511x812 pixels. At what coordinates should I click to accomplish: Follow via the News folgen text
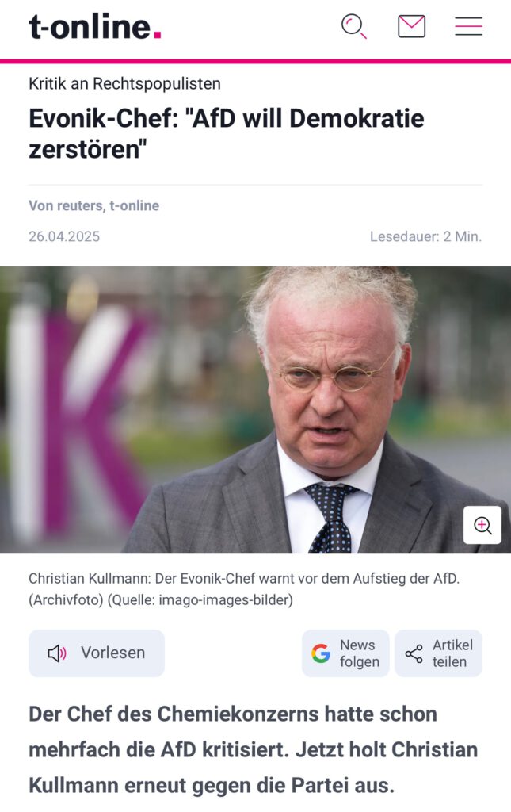360,653
